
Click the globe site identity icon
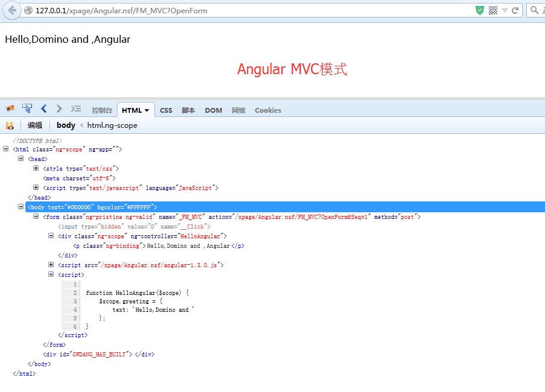[28, 11]
